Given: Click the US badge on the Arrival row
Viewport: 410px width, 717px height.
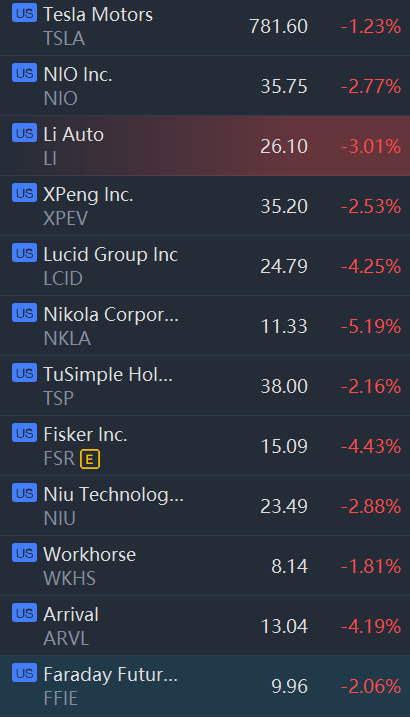Looking at the screenshot, I should (24, 613).
